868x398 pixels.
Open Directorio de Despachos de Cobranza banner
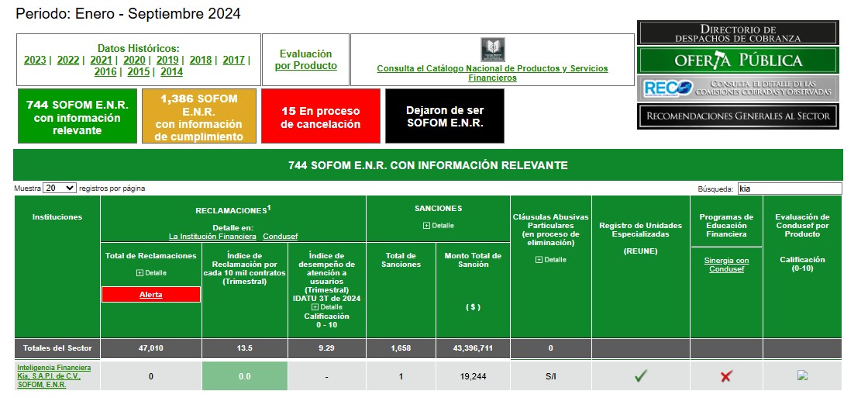click(x=737, y=33)
